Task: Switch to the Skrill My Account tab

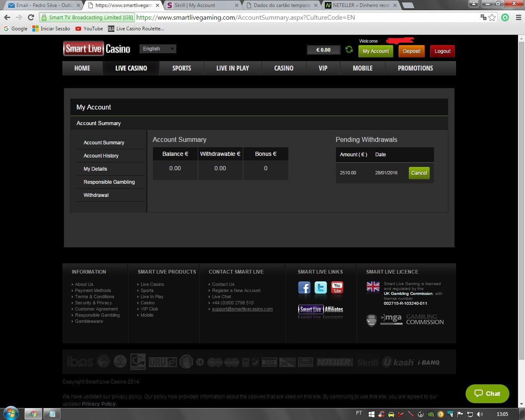Action: coord(203,5)
